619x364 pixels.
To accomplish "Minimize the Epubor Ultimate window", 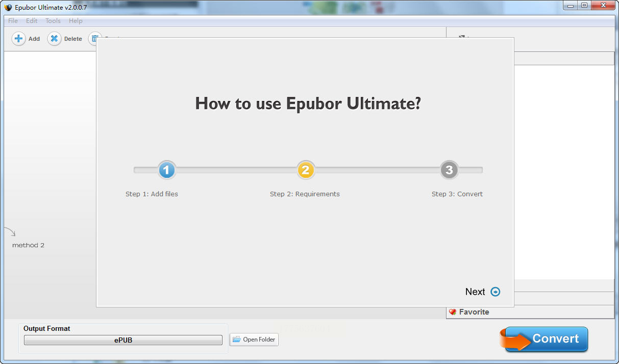I will 570,6.
